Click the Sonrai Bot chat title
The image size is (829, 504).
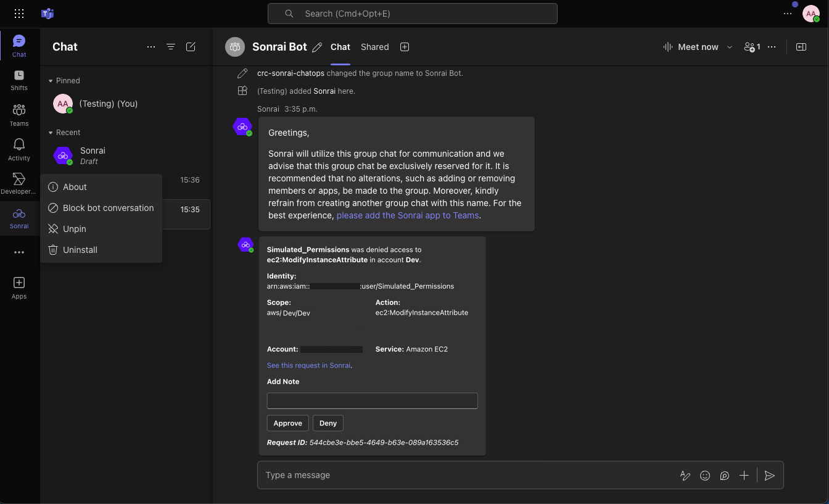coord(279,47)
